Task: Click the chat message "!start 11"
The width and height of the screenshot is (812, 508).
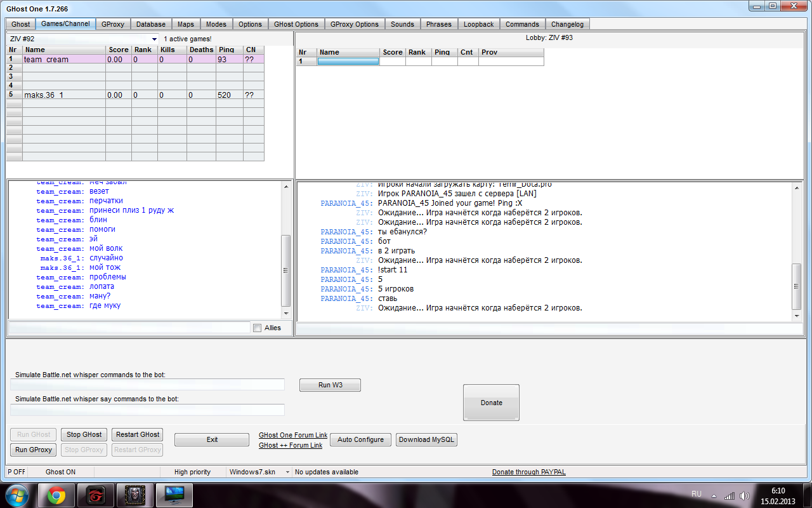Action: pyautogui.click(x=393, y=270)
